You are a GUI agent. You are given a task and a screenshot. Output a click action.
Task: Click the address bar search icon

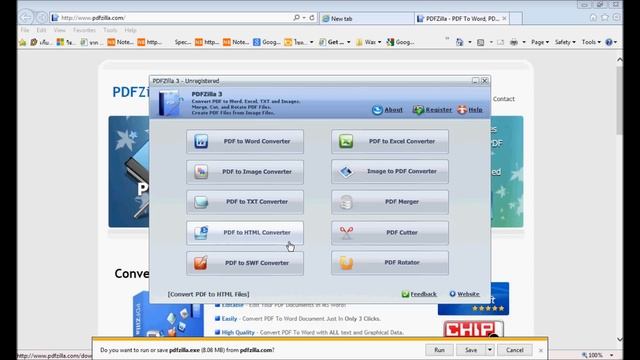coord(297,18)
